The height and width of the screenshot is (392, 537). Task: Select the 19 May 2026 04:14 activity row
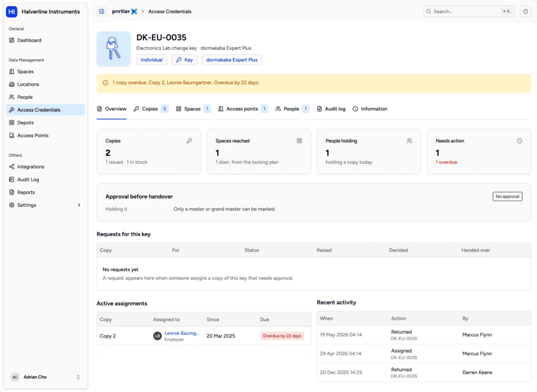point(424,335)
